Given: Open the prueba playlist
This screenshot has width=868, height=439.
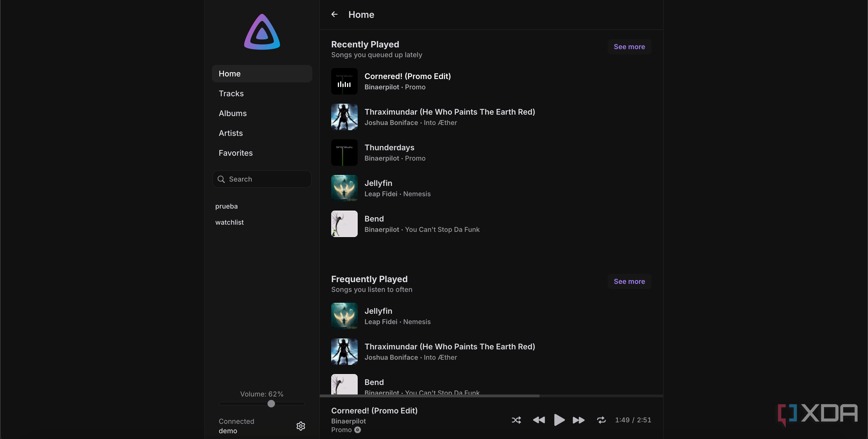Looking at the screenshot, I should (226, 206).
